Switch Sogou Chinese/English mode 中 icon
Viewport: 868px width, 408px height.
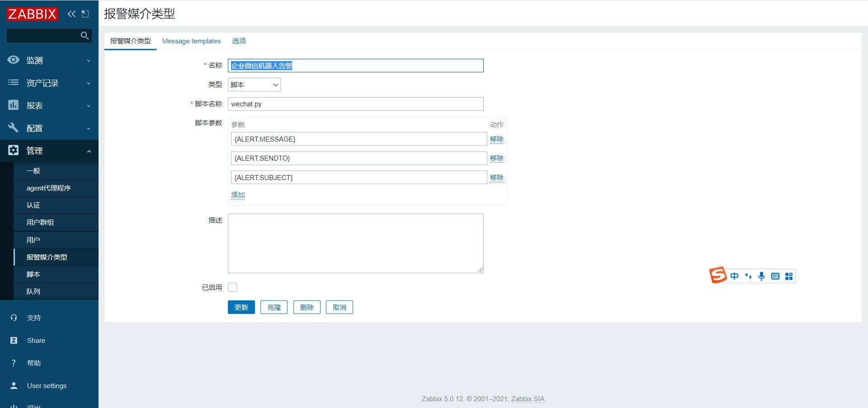click(735, 276)
